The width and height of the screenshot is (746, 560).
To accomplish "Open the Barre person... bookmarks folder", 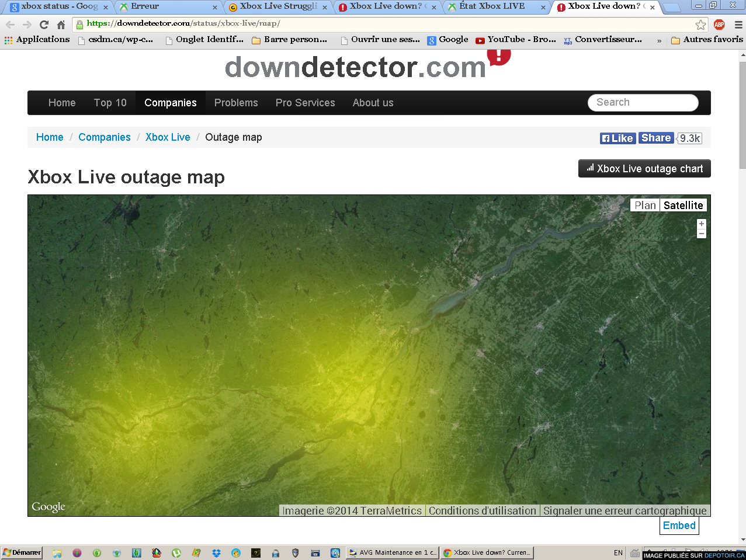I will click(x=289, y=40).
